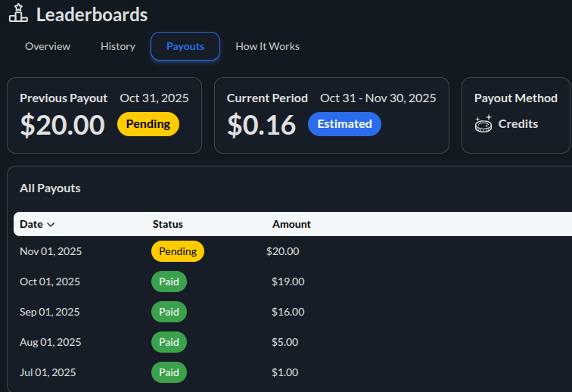Select the Payouts tab
The height and width of the screenshot is (392, 572).
[x=185, y=46]
